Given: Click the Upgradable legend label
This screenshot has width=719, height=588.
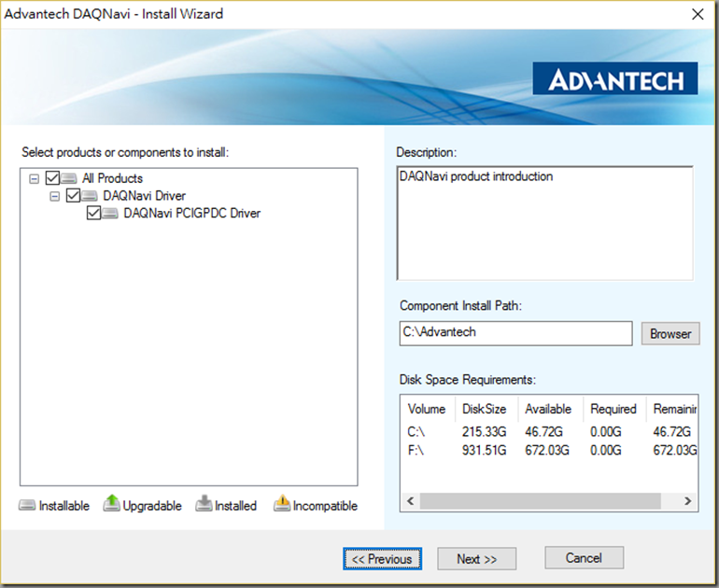Looking at the screenshot, I should [x=152, y=506].
